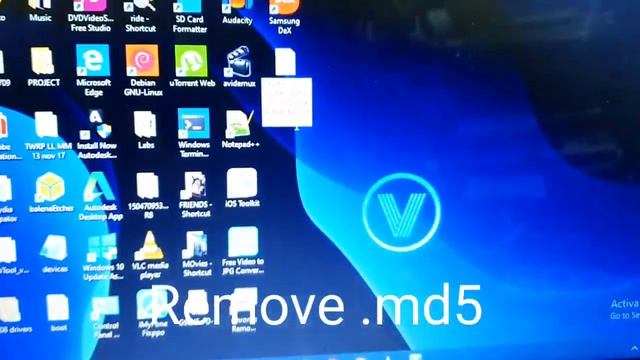This screenshot has height=360, width=640.
Task: Select the boot file icon
Action: 58,313
